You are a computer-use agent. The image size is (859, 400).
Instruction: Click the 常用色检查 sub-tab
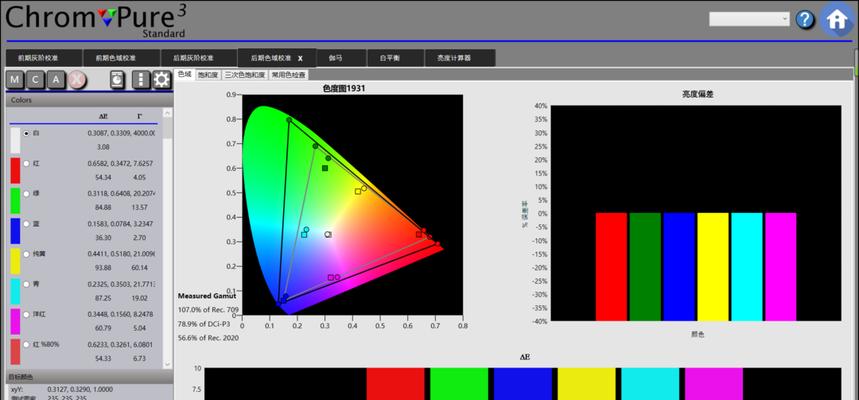pos(288,75)
